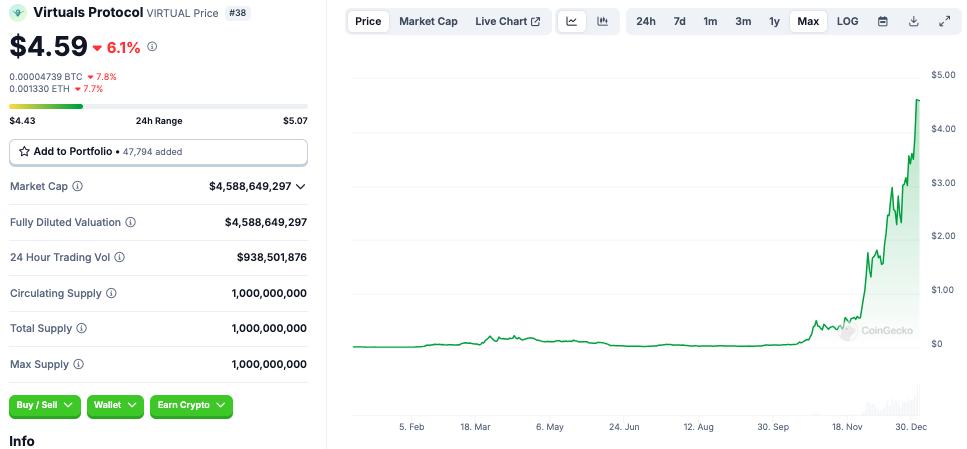Click the info icon beside Market Cap
Screen dimensions: 967x449
pos(78,186)
